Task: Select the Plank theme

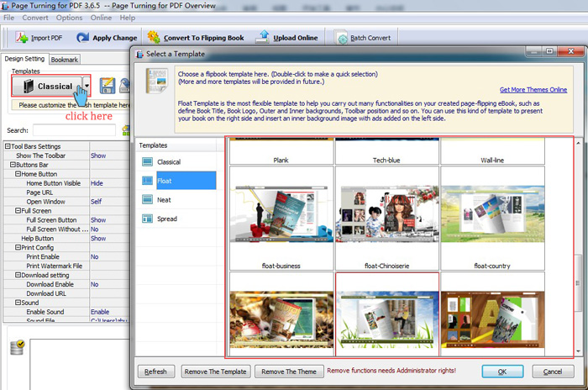Action: coord(281,151)
